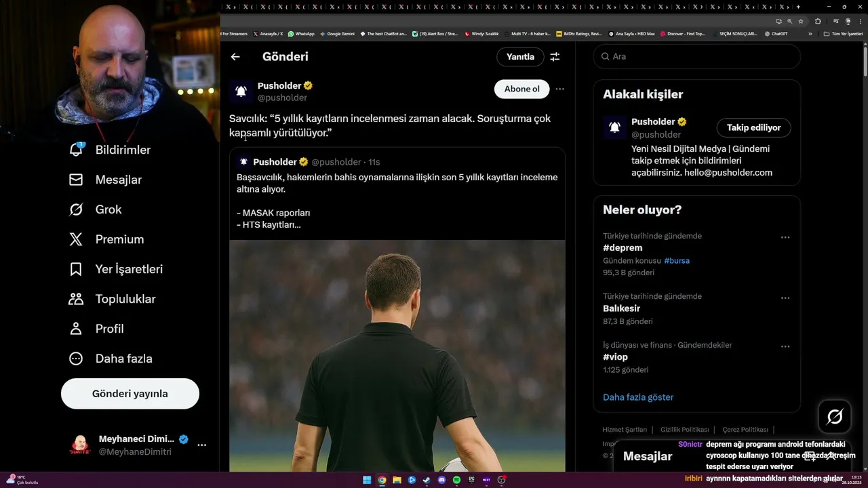Open Bildirimler notifications bell
The image size is (868, 488).
(77, 150)
